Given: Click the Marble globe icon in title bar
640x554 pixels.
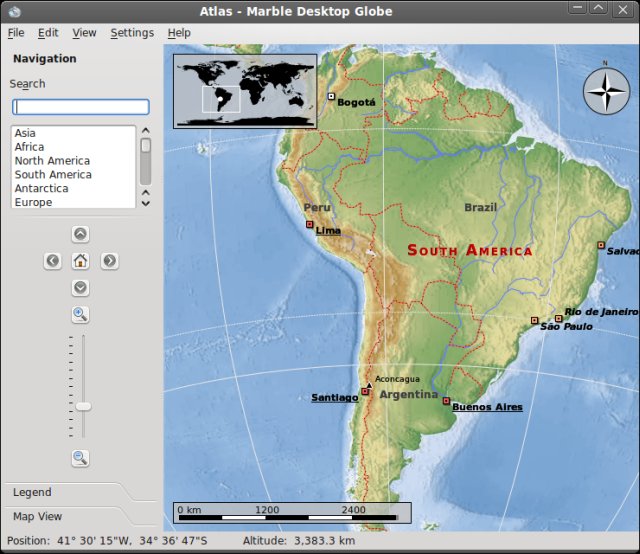Looking at the screenshot, I should (x=14, y=11).
